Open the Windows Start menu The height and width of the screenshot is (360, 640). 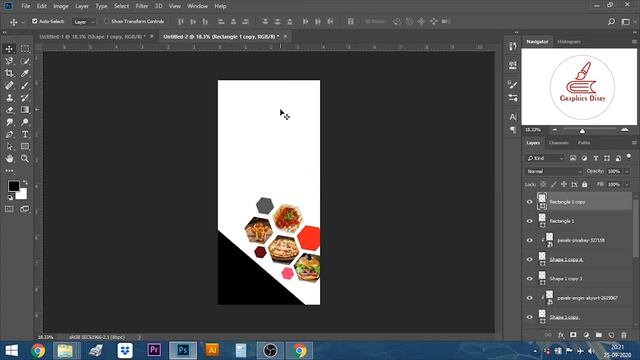[x=11, y=351]
